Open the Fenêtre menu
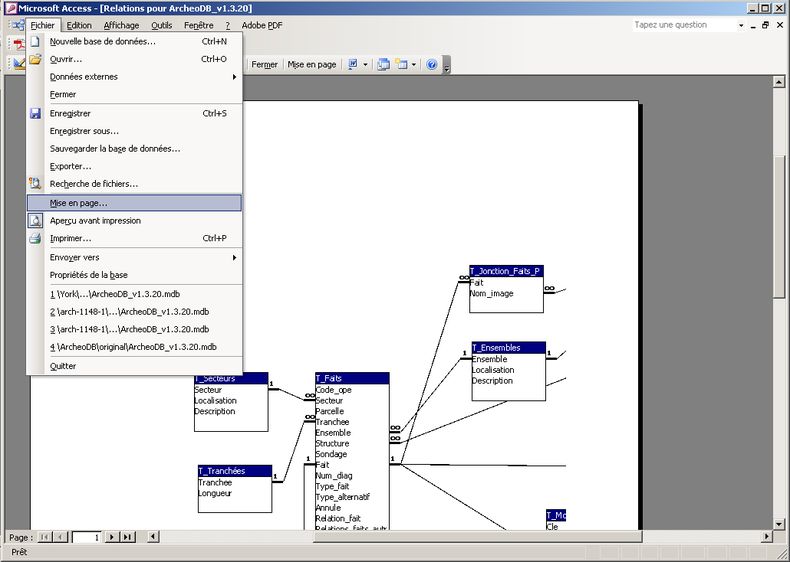This screenshot has width=790, height=562. [199, 25]
